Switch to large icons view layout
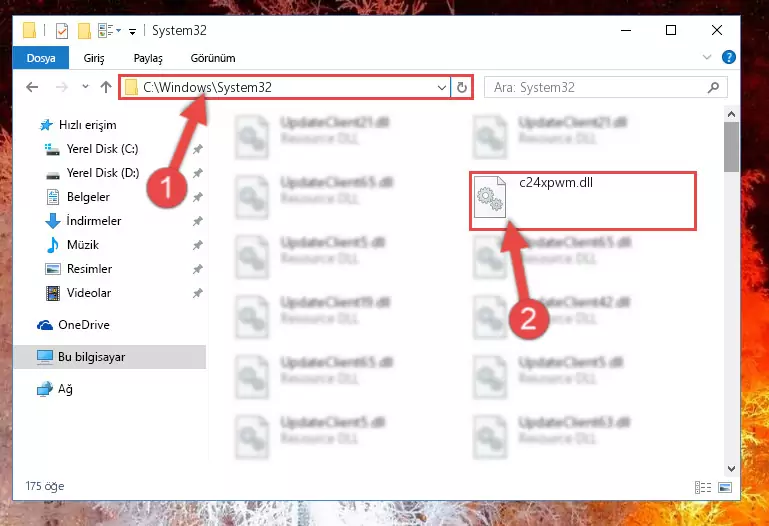 tap(724, 487)
